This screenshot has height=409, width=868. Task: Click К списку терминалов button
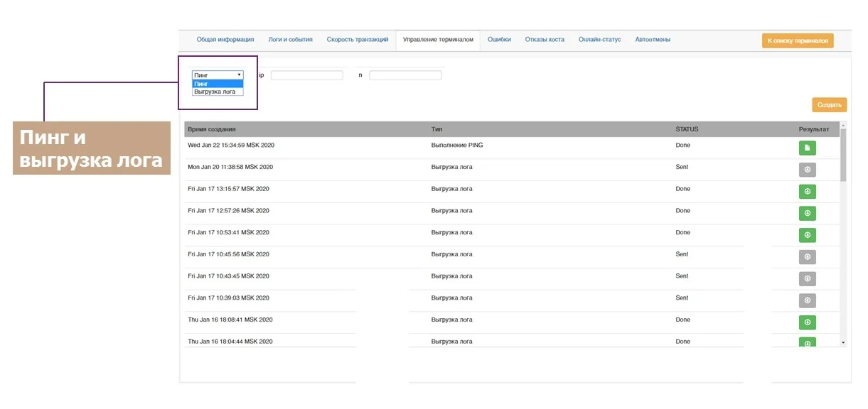(797, 41)
